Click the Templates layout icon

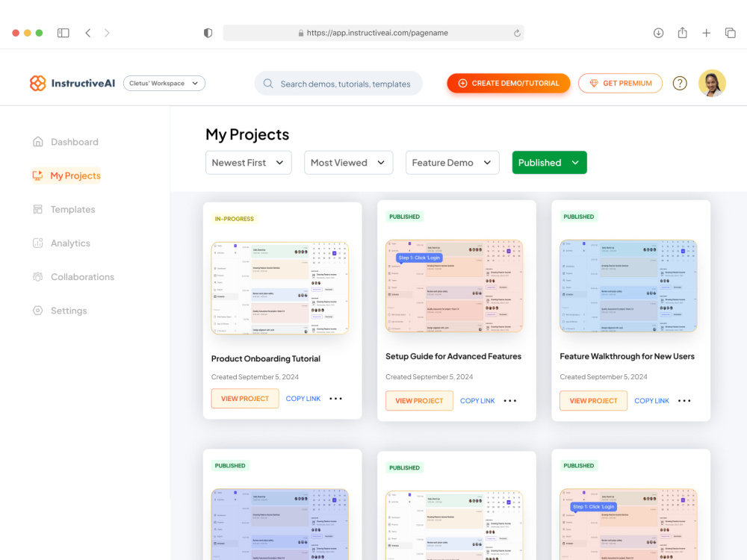tap(37, 210)
